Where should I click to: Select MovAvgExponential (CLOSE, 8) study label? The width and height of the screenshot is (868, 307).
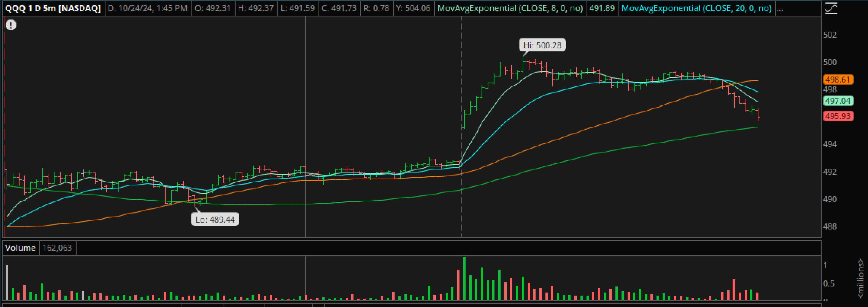click(x=510, y=8)
